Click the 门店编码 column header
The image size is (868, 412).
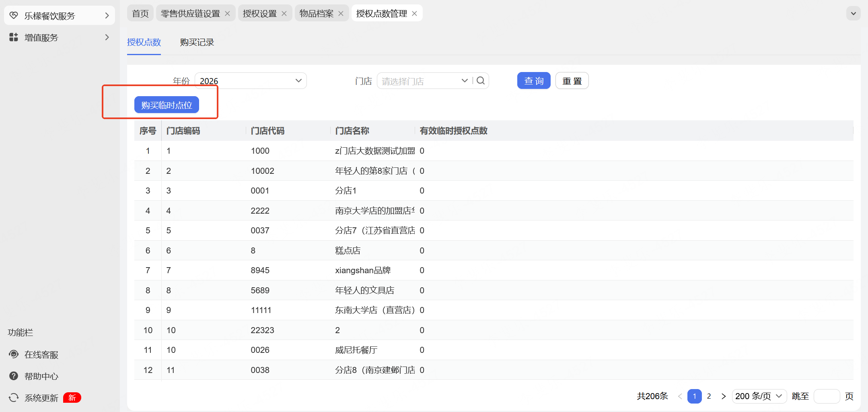tap(183, 131)
